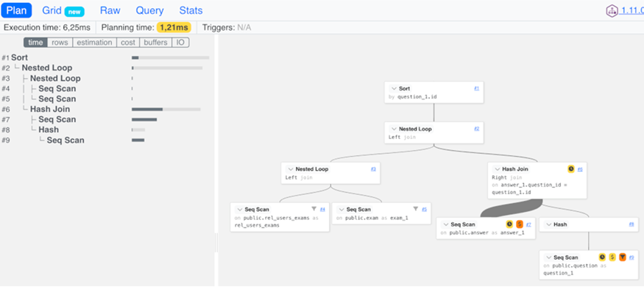This screenshot has height=287, width=644.
Task: Switch to the Grid tab
Action: 63,11
